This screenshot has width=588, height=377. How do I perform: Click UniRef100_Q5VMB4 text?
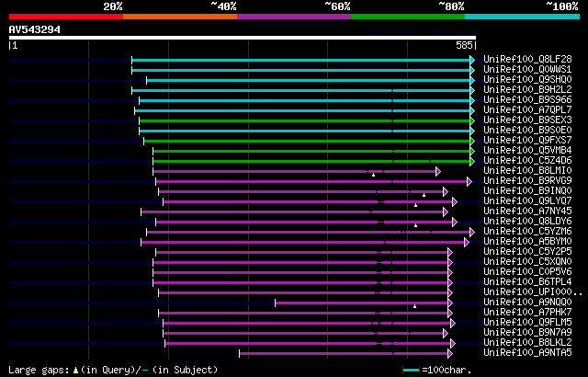527,151
